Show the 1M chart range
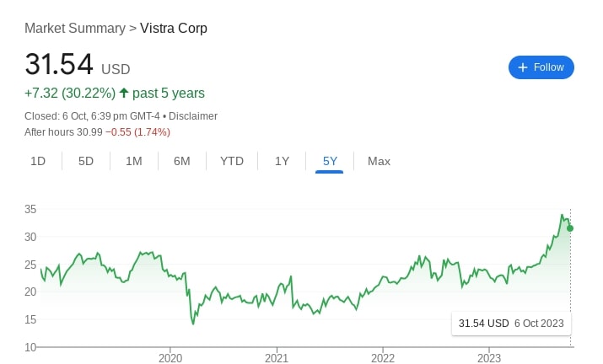The height and width of the screenshot is (364, 603). [133, 161]
